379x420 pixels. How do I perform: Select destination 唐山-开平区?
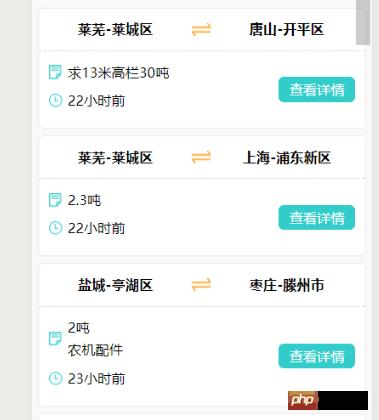pyautogui.click(x=286, y=29)
